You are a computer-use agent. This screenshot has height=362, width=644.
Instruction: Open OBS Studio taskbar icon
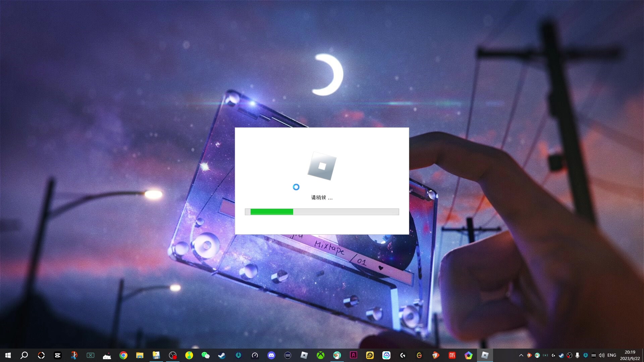coord(173,355)
